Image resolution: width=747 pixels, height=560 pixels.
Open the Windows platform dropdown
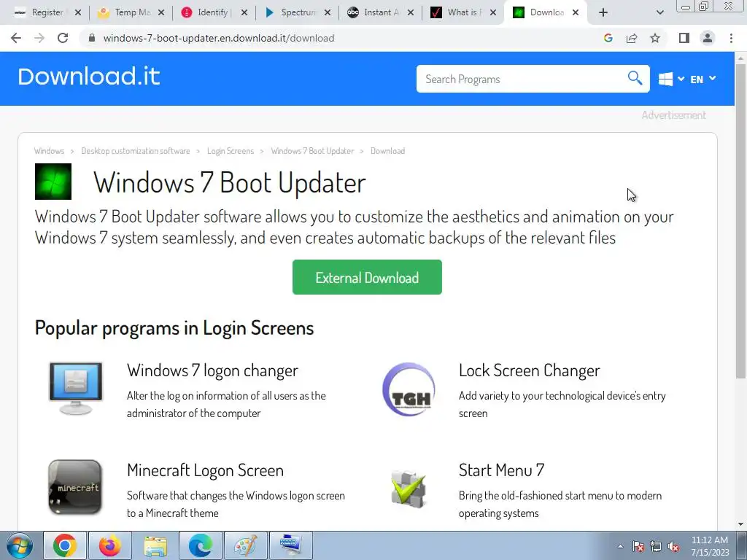pos(671,79)
